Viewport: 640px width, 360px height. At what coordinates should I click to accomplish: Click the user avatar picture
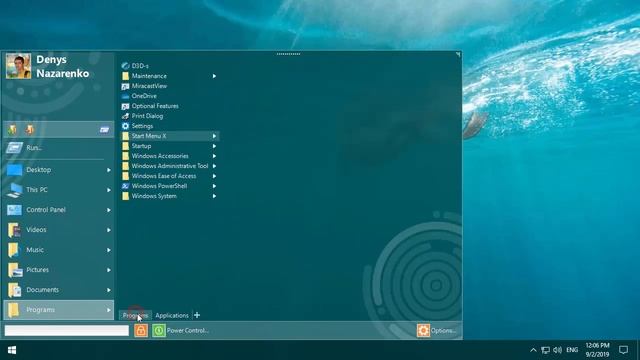[18, 66]
